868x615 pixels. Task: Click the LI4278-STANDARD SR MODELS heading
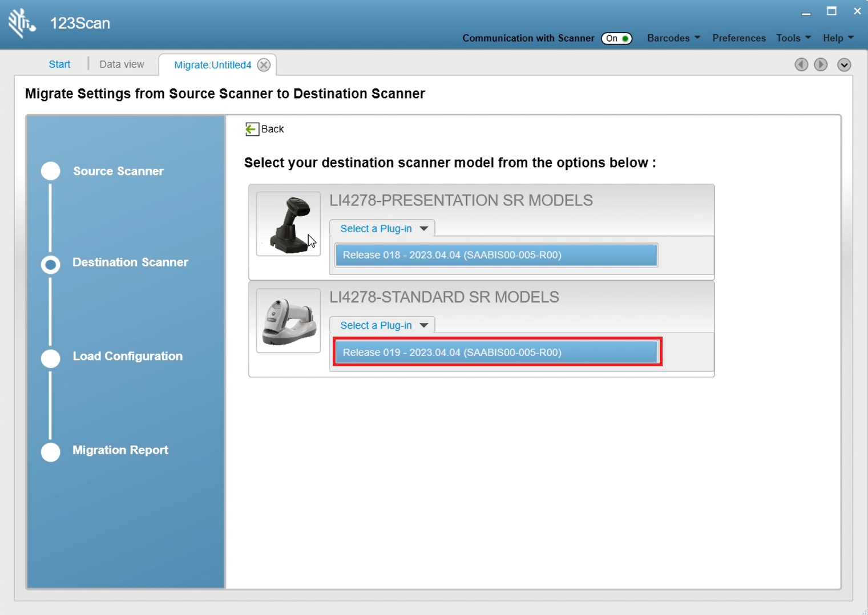[x=445, y=297]
